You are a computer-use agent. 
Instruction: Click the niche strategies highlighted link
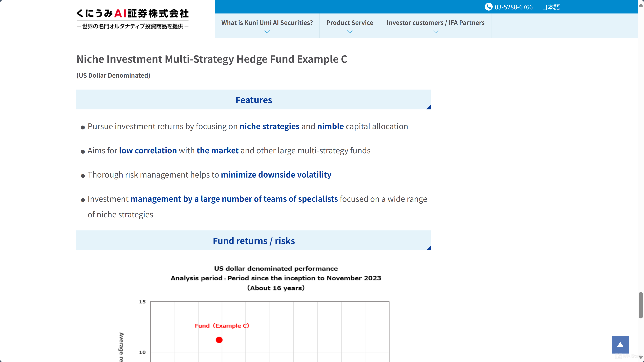pyautogui.click(x=269, y=126)
